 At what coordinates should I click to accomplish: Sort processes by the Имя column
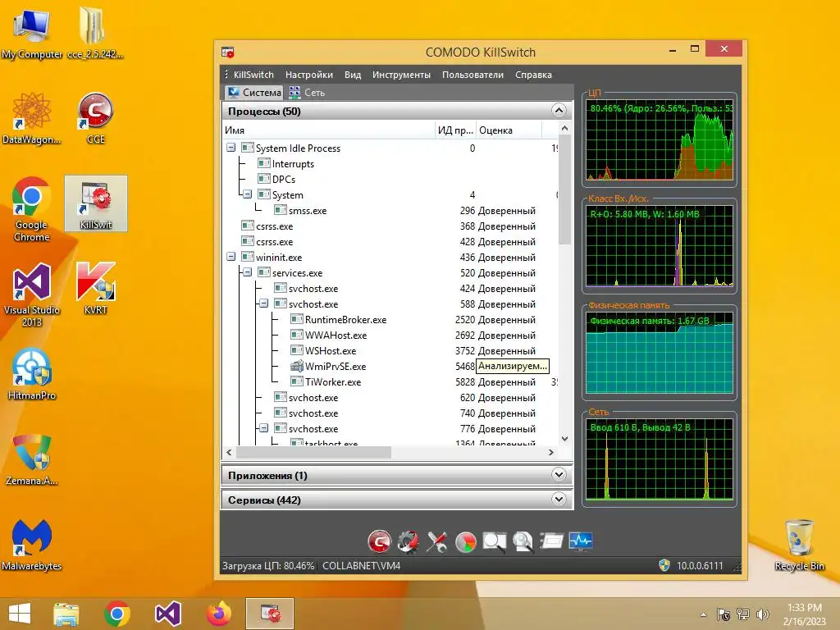point(328,130)
